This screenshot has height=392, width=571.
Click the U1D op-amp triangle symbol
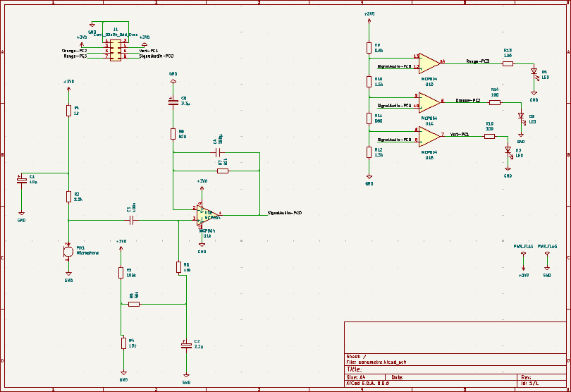coord(429,62)
